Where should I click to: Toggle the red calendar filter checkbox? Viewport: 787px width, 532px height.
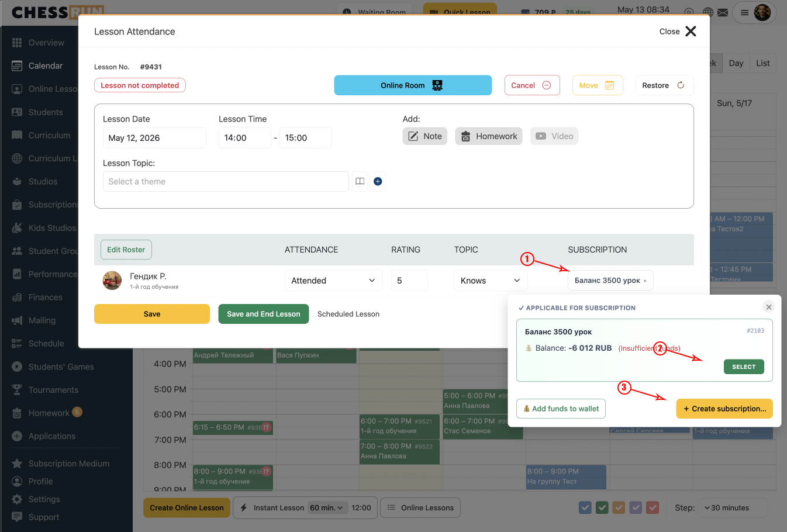(x=653, y=507)
